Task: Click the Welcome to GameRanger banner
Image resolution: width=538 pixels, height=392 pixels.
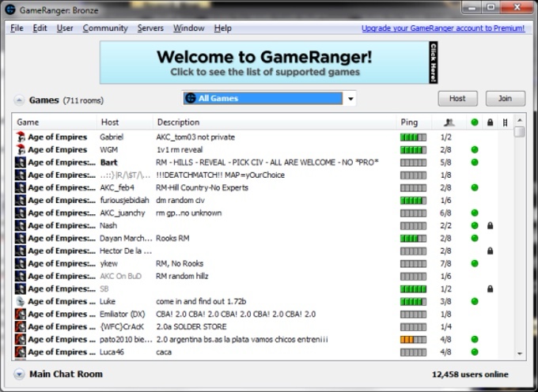Action: click(269, 62)
